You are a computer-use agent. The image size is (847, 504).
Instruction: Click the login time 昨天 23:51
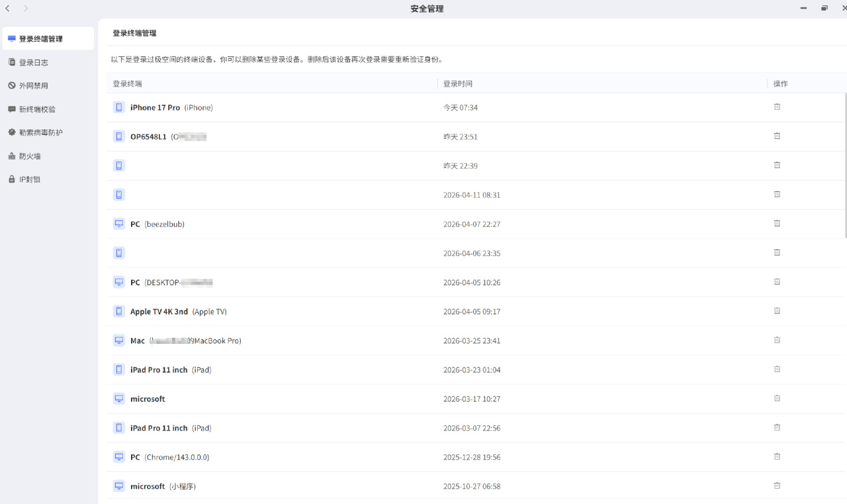461,136
